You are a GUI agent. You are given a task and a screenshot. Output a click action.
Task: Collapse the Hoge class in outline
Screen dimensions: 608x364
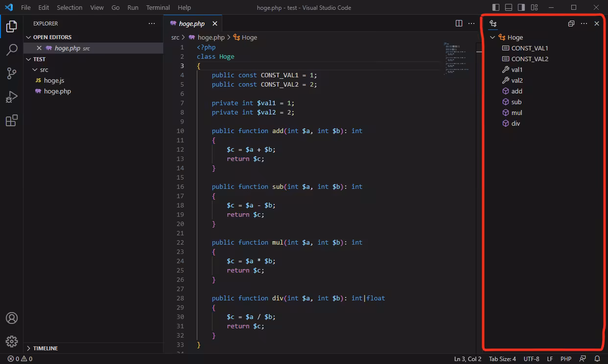492,37
